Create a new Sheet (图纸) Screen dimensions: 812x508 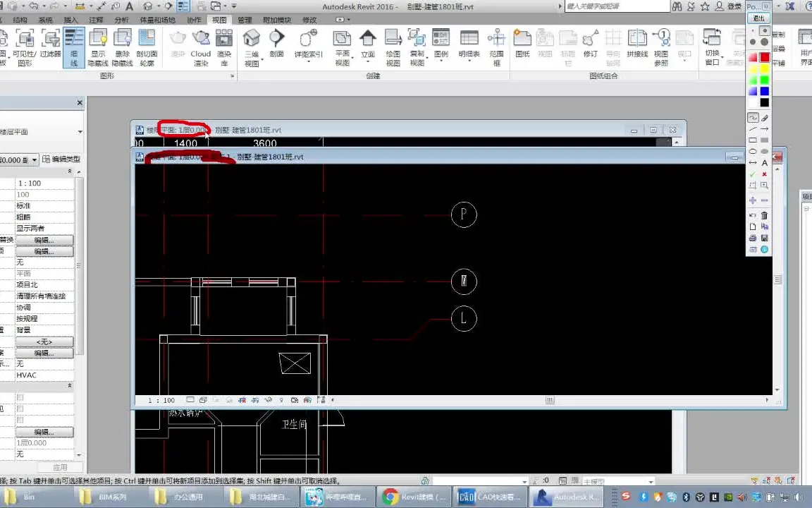pyautogui.click(x=522, y=44)
